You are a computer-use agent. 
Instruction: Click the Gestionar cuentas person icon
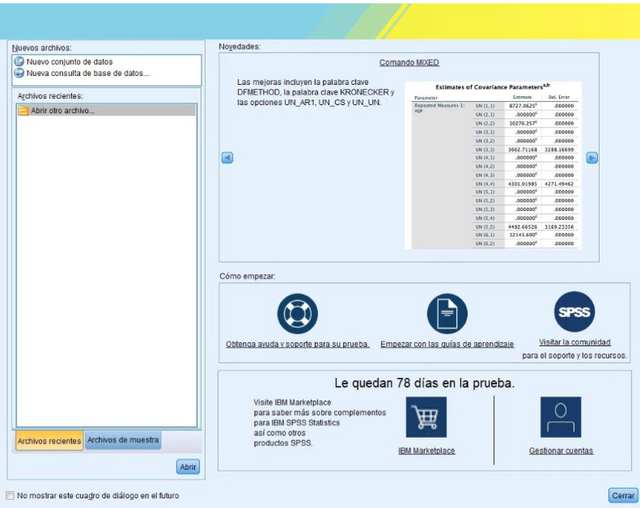(x=561, y=417)
